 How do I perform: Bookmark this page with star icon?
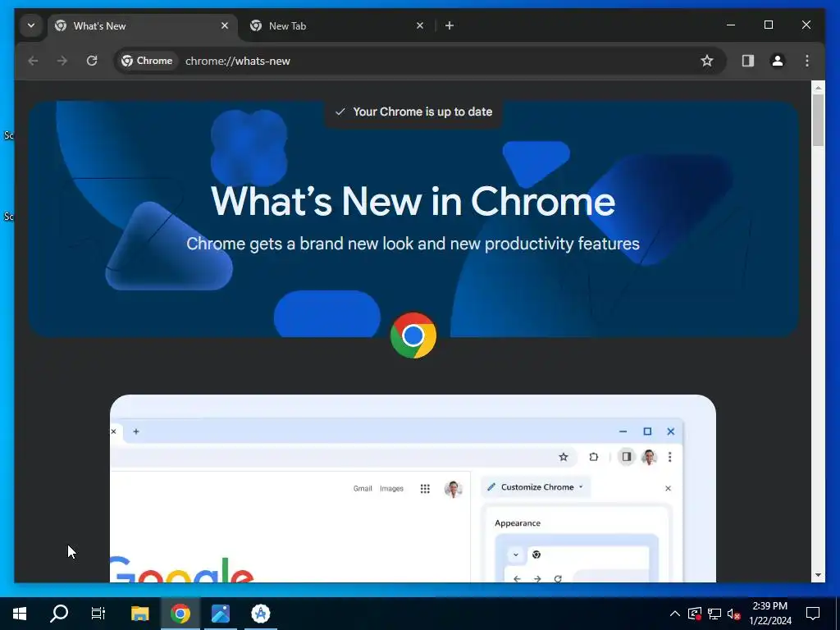(x=707, y=61)
